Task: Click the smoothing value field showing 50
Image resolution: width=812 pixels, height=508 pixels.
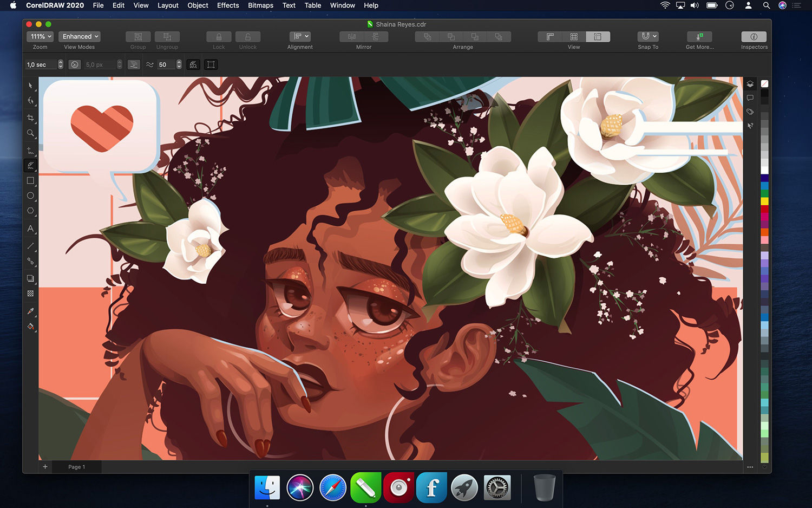Action: coord(166,65)
